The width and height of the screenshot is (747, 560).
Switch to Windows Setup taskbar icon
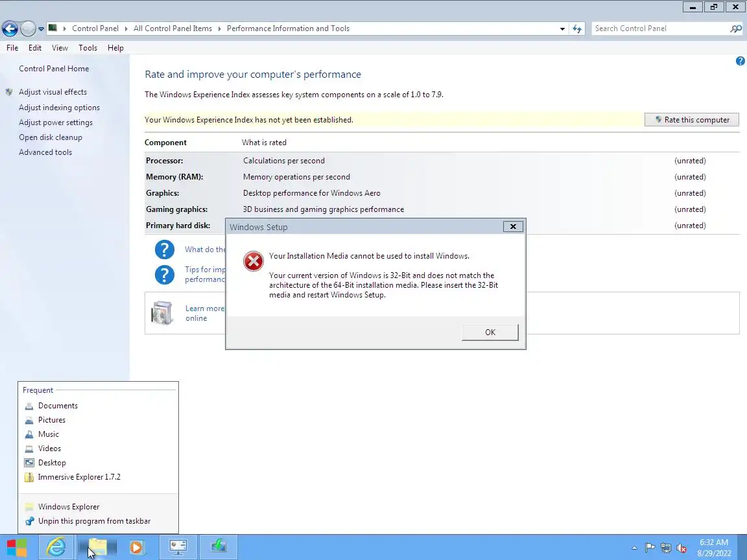218,547
